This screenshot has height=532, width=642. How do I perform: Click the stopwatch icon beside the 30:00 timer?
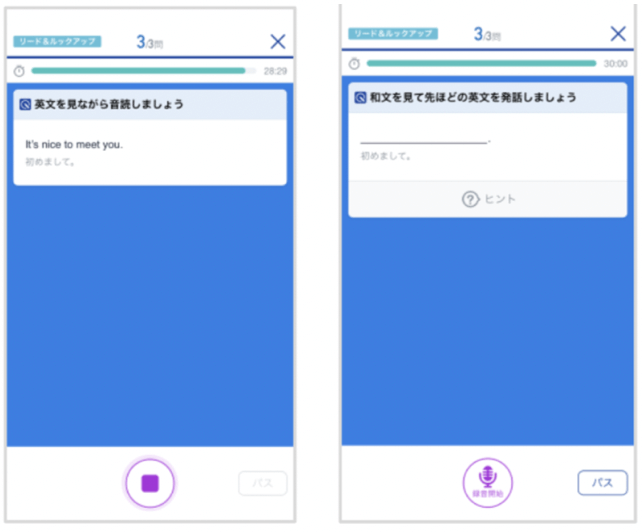(354, 63)
